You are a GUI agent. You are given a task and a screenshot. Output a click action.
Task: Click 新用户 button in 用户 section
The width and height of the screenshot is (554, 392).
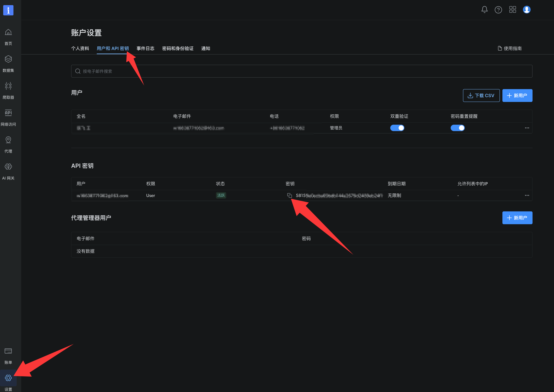coord(517,96)
